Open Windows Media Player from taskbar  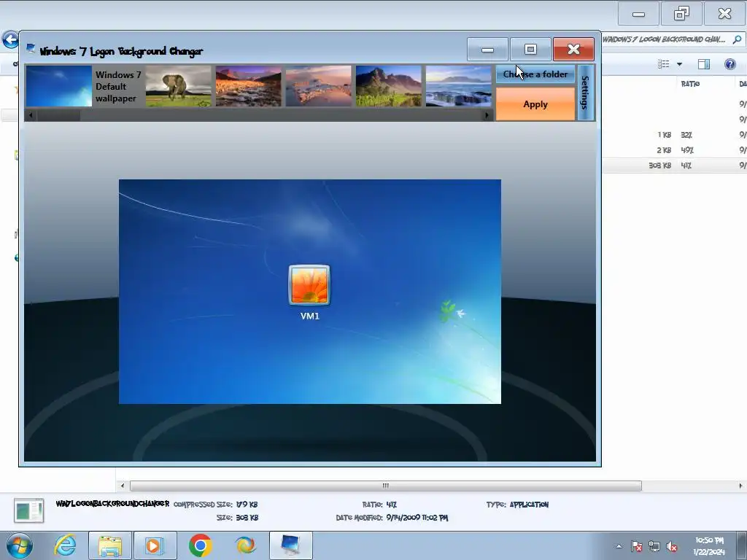tap(155, 545)
